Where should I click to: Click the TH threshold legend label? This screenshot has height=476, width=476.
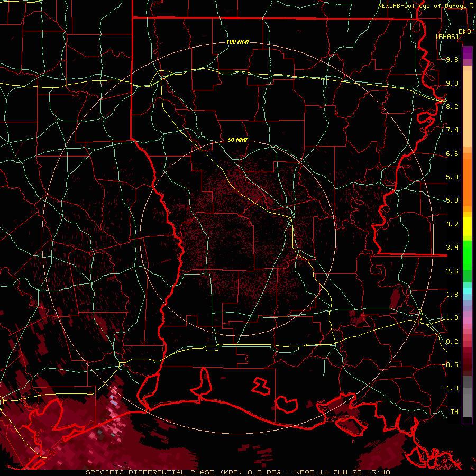[x=454, y=411]
